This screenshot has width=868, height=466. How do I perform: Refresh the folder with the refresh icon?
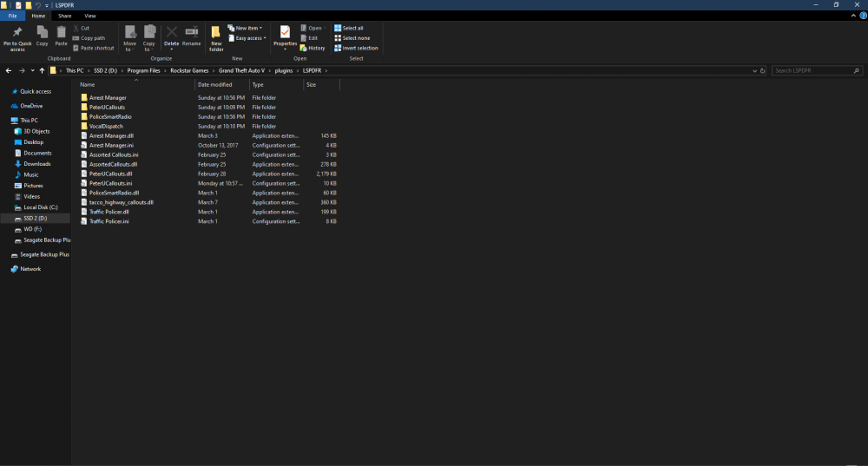click(762, 71)
